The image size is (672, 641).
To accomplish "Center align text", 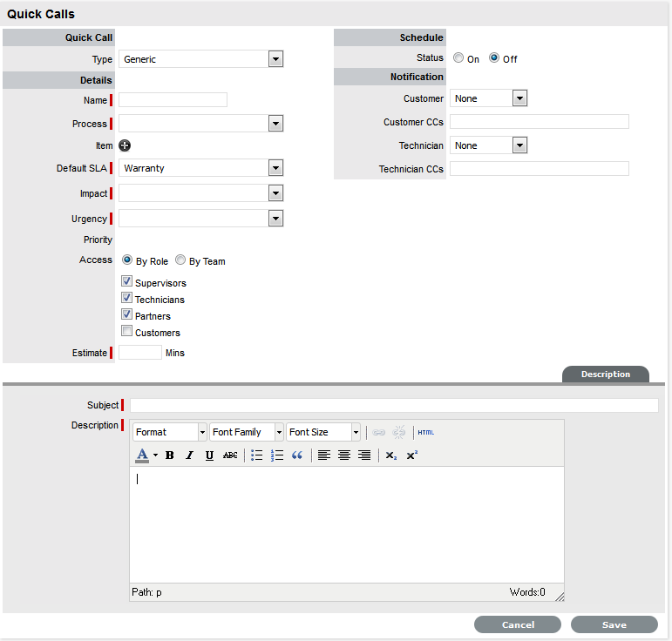I will click(x=344, y=455).
